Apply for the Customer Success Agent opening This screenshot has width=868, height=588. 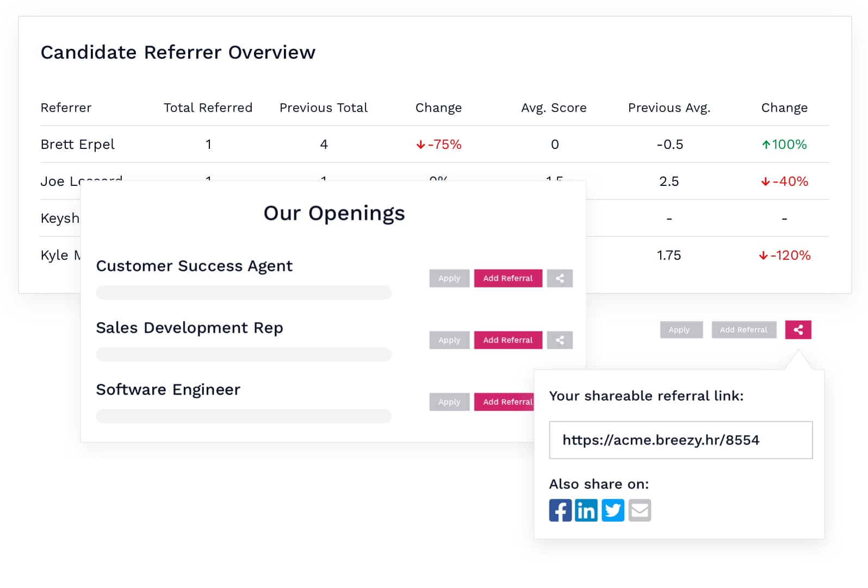click(449, 278)
